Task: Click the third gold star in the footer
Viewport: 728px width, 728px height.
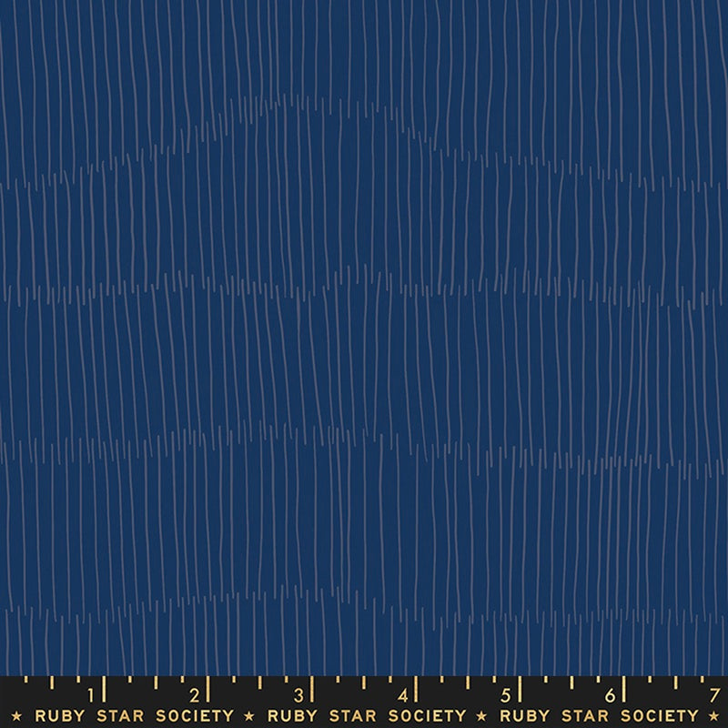Action: (x=483, y=716)
